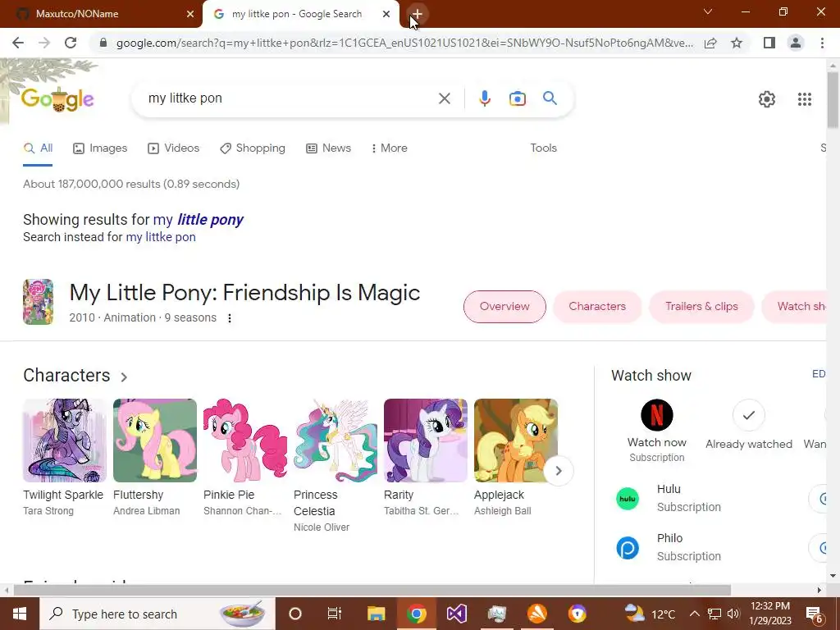
Task: Open search by image camera icon
Action: coord(517,98)
